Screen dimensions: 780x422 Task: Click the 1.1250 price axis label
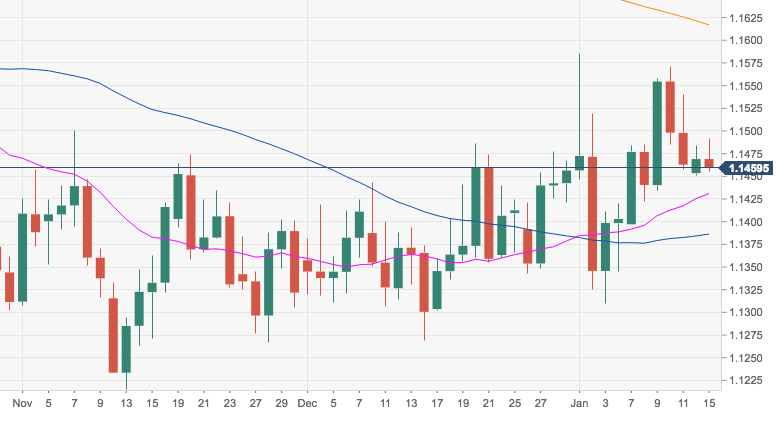pos(746,358)
